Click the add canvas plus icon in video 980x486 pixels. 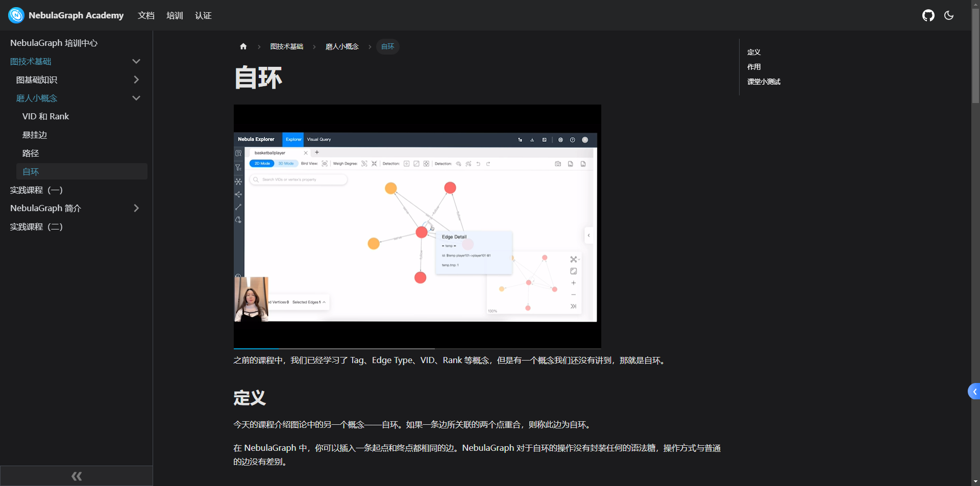(317, 152)
